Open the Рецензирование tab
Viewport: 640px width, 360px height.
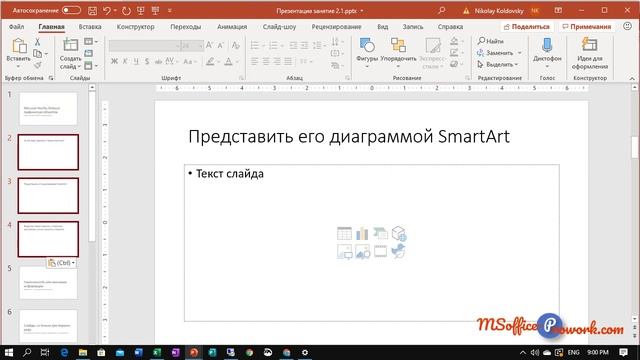(x=336, y=27)
